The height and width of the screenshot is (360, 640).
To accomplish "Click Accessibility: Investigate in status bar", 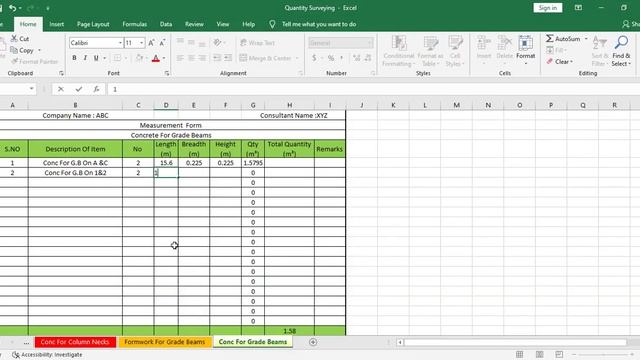I will point(48,355).
